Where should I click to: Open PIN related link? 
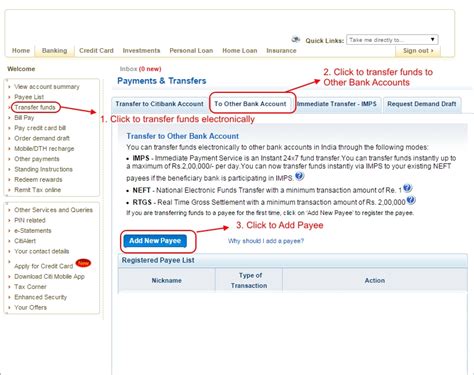(x=30, y=220)
